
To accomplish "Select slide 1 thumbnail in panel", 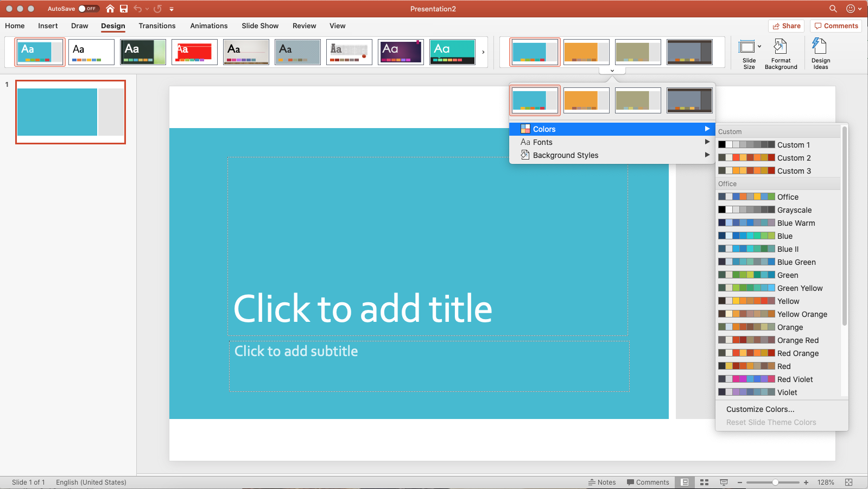I will tap(71, 112).
